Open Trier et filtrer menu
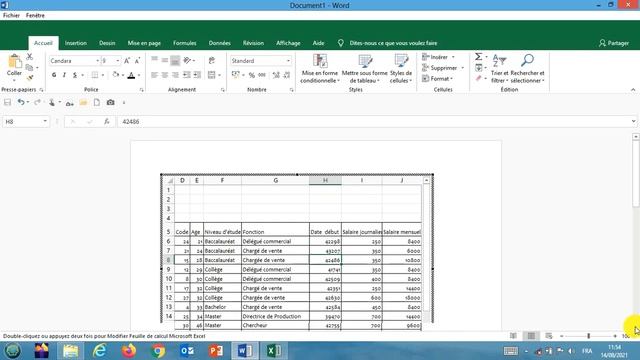This screenshot has width=640, height=360. point(500,69)
